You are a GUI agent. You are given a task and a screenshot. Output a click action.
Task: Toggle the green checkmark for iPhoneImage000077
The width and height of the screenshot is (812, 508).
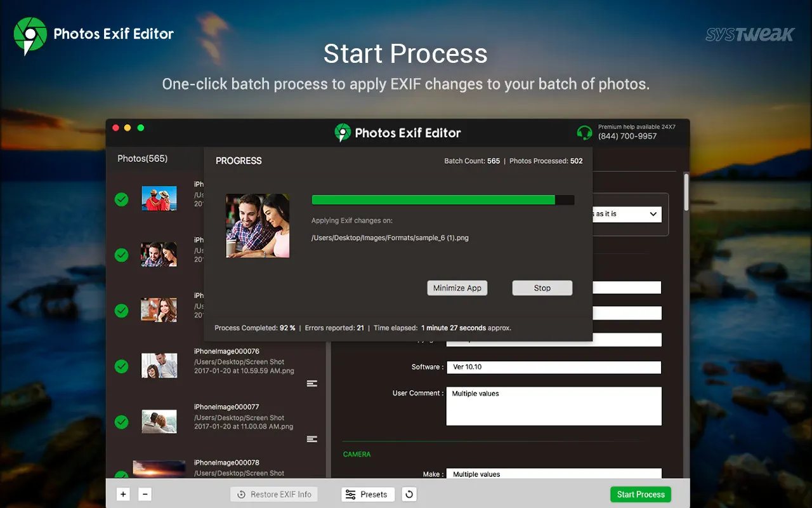121,422
